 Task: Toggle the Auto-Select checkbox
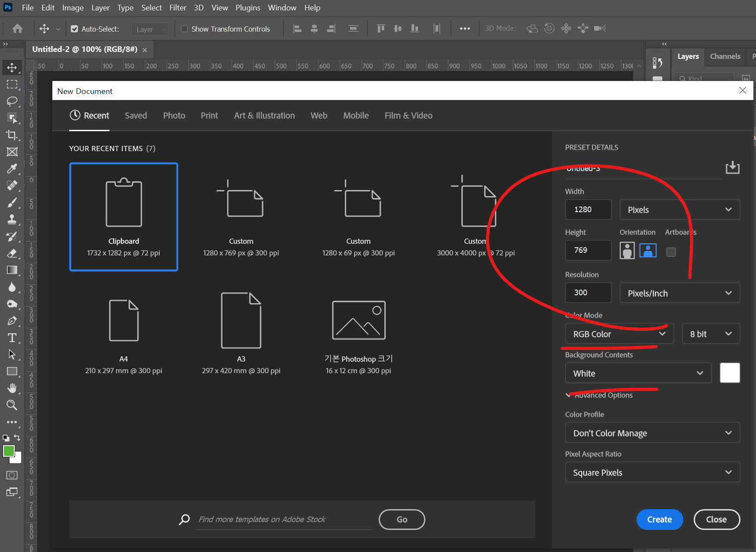(74, 29)
